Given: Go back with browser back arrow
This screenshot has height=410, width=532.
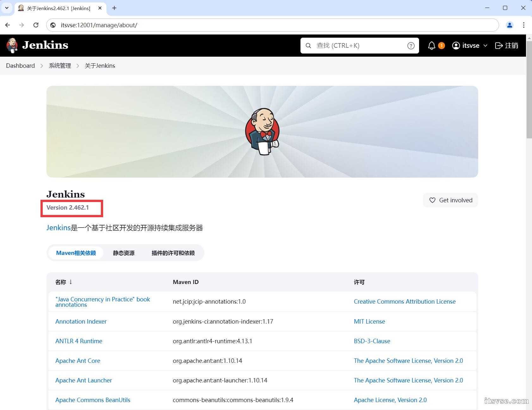Looking at the screenshot, I should pos(8,25).
